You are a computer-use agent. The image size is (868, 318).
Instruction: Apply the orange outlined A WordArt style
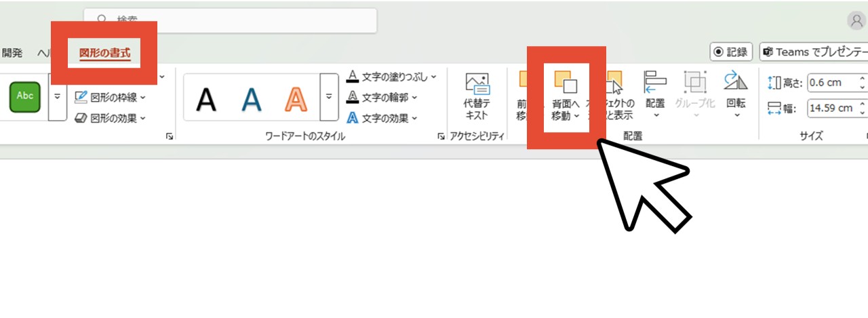click(296, 100)
